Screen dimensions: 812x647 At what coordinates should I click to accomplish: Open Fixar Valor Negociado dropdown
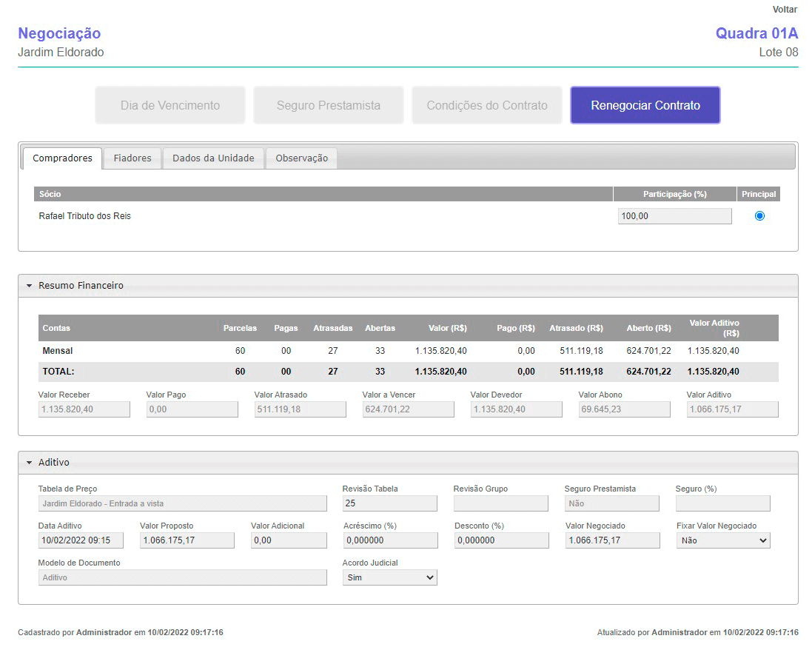723,540
